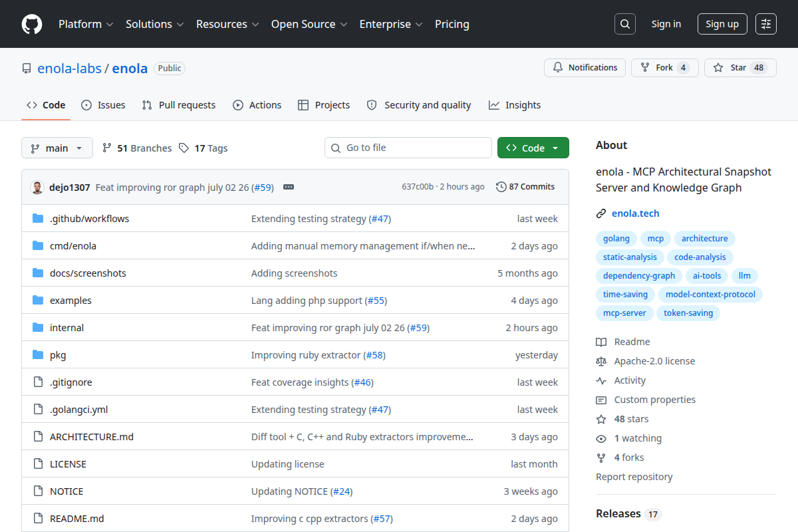
Task: Open the .github/workflows folder
Action: pyautogui.click(x=89, y=219)
